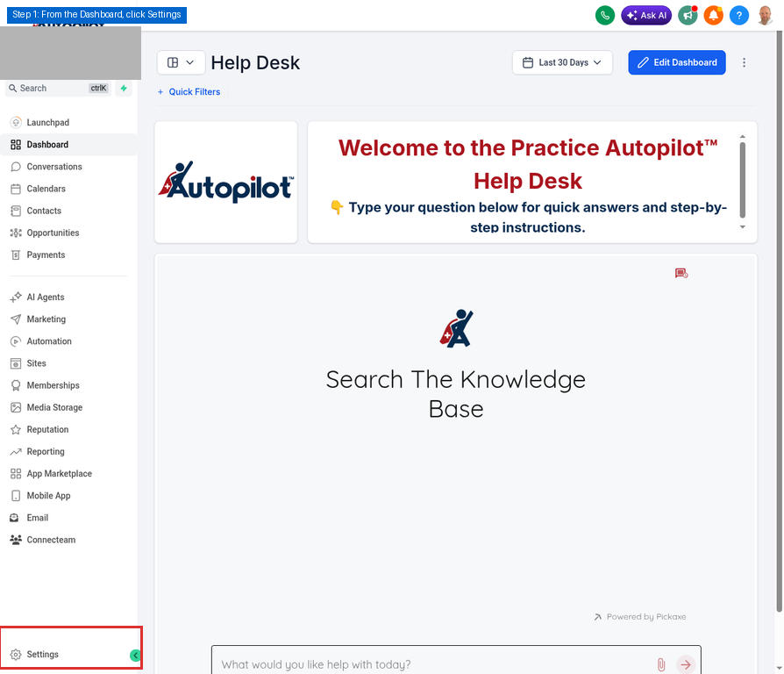
Task: Click the welcome widget scroll-up arrow
Action: click(743, 137)
